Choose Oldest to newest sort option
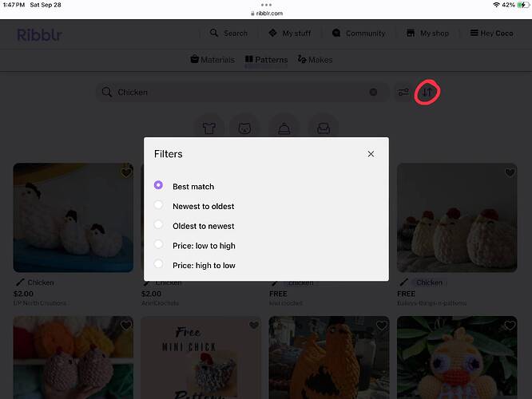 [x=158, y=225]
